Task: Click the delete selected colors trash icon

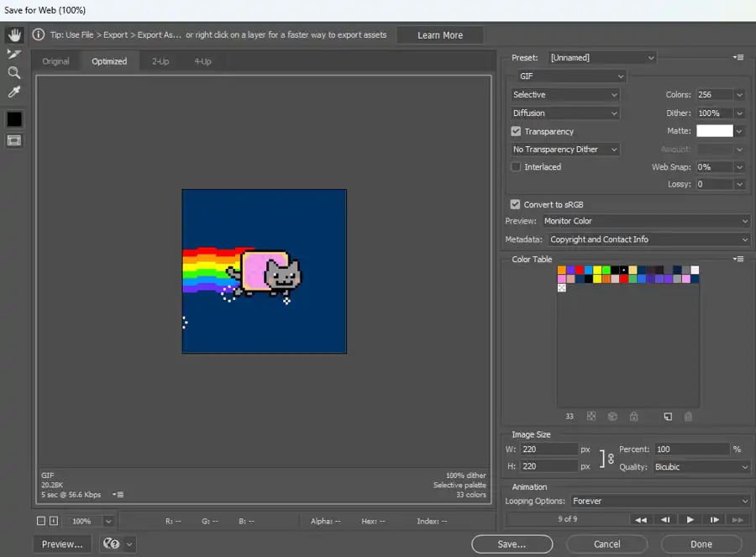Action: (x=688, y=416)
